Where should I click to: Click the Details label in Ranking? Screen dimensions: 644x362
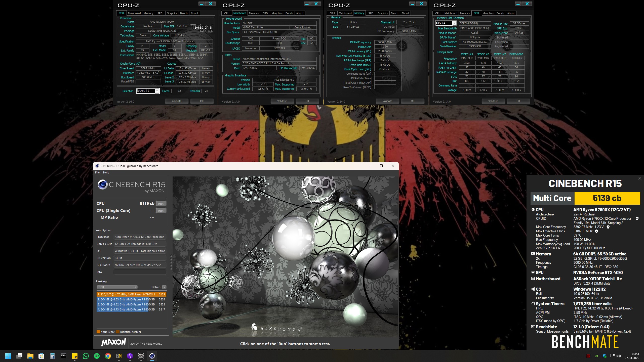click(156, 287)
